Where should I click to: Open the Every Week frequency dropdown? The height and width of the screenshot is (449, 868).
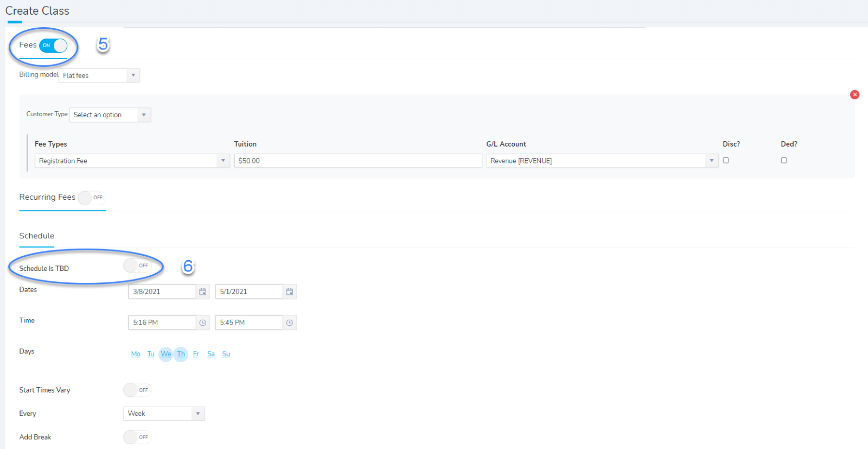tap(164, 414)
